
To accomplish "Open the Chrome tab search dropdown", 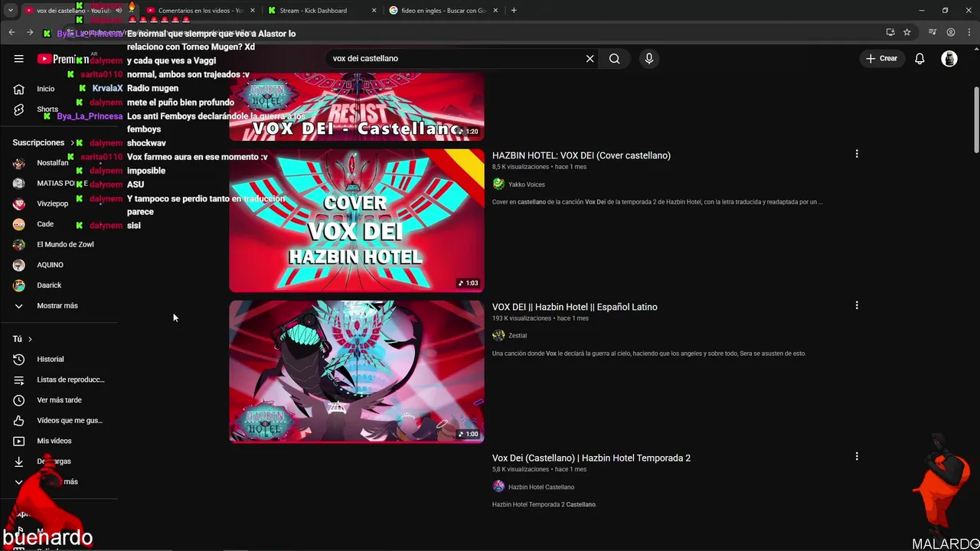I will click(x=10, y=11).
